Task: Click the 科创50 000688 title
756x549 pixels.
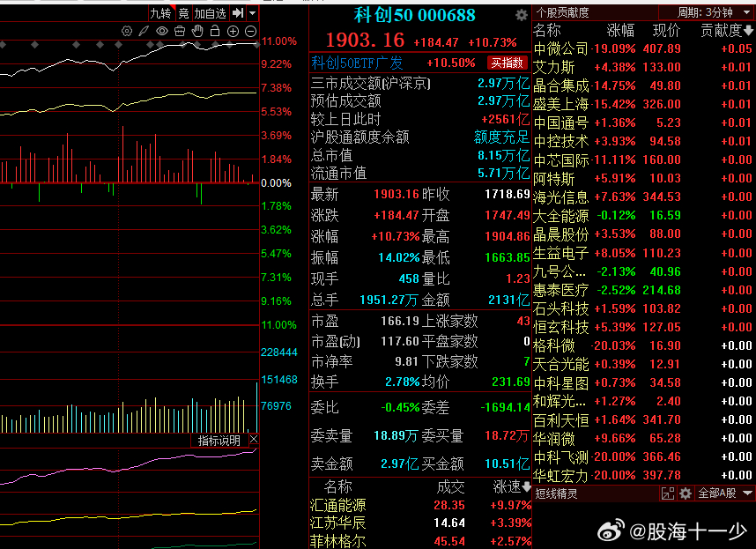Action: [415, 16]
